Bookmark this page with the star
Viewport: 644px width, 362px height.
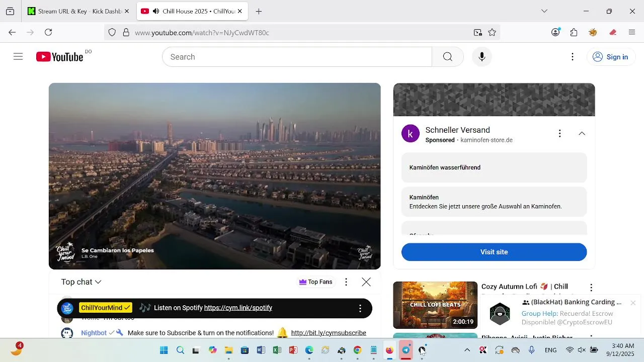(492, 33)
